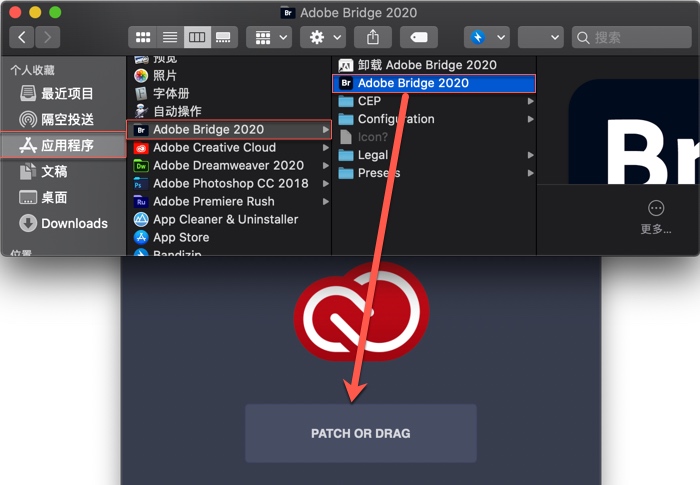Open the group-by arrangement dropdown
The height and width of the screenshot is (485, 700).
tap(269, 37)
